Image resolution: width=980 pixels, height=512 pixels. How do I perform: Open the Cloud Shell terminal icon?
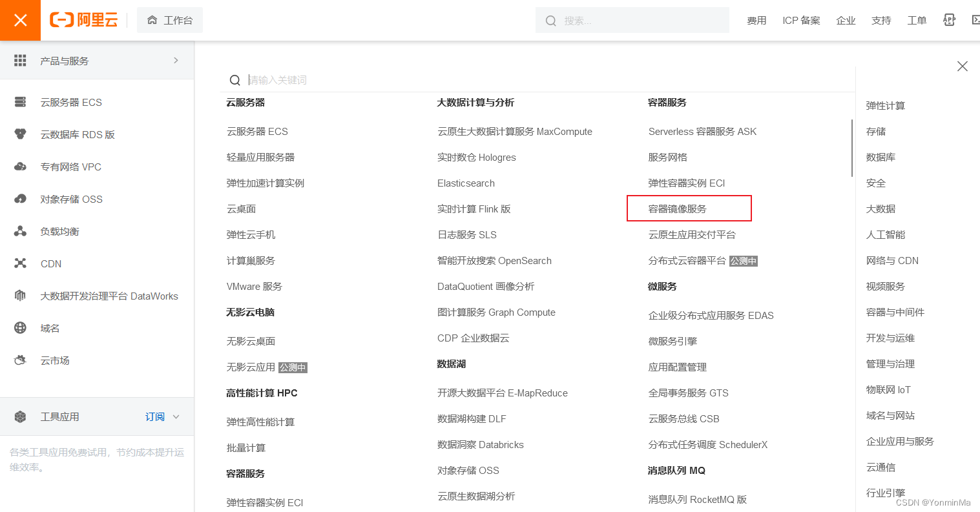pos(975,20)
